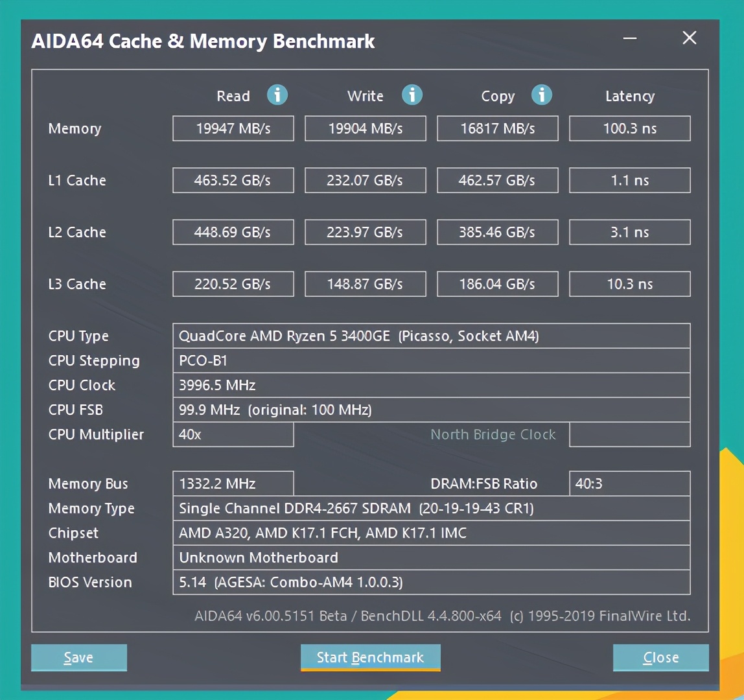Select the Memory latency value 100.3 ns

(630, 128)
